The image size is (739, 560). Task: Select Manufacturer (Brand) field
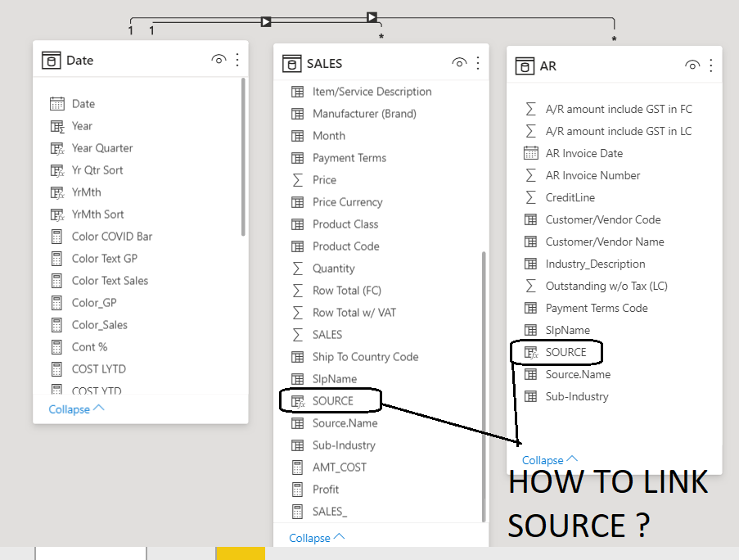364,114
